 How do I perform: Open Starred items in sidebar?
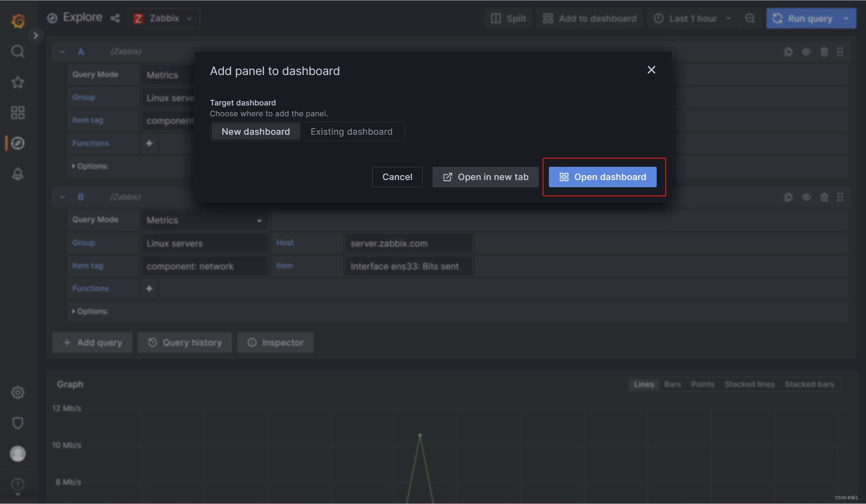18,82
